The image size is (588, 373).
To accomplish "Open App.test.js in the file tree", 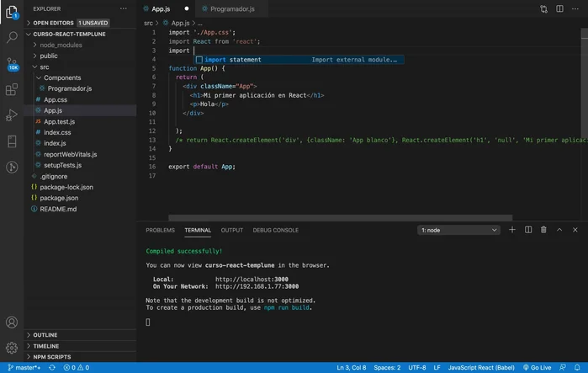I will click(80, 121).
